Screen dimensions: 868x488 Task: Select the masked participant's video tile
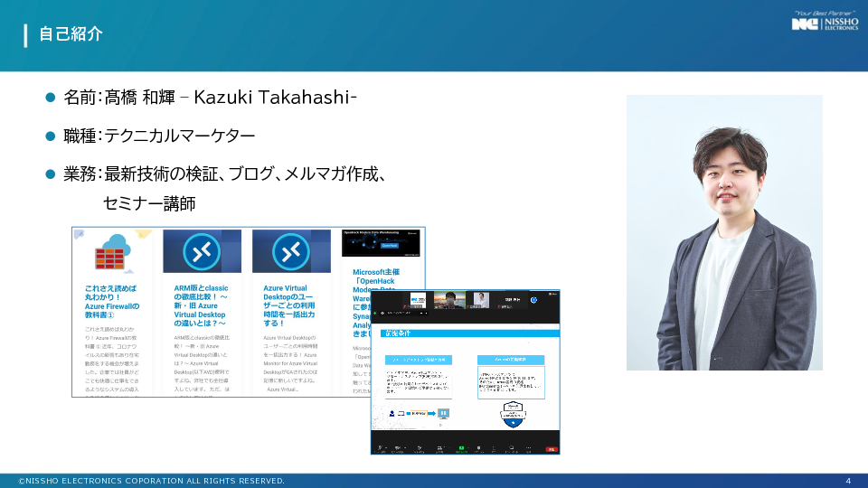tap(449, 301)
